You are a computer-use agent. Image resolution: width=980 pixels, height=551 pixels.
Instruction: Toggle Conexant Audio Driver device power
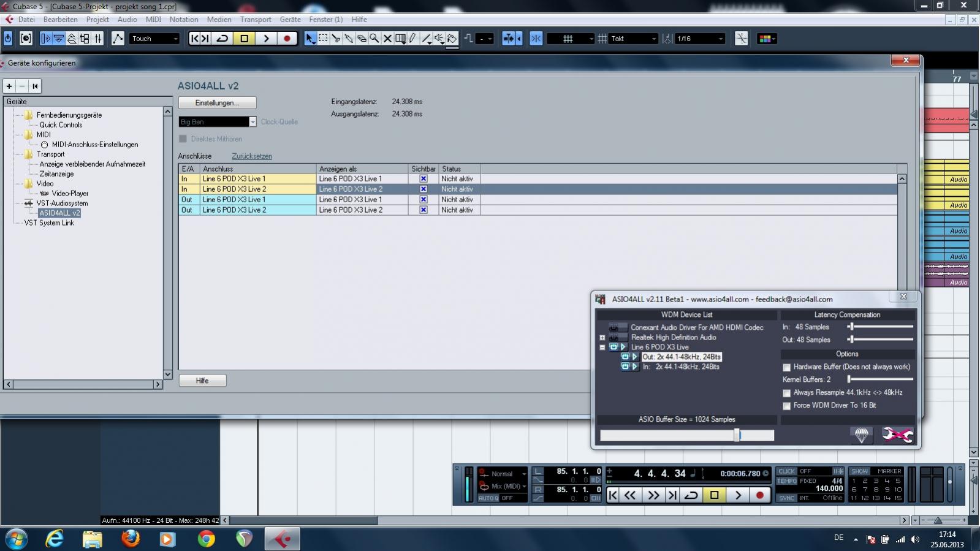[x=613, y=327]
